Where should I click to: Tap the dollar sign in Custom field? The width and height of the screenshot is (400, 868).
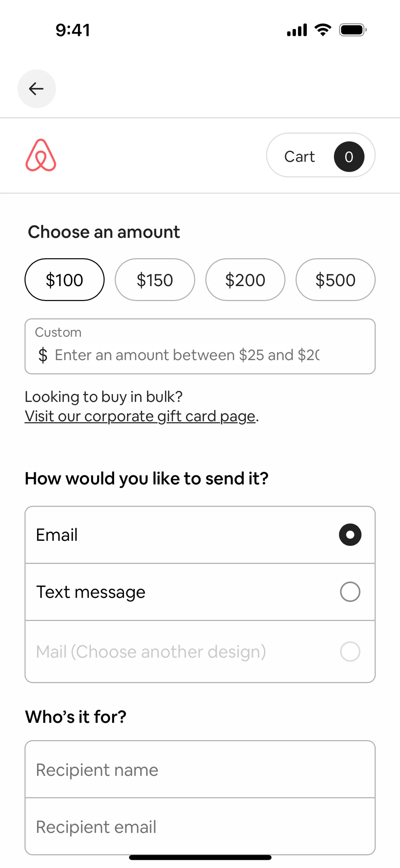click(43, 355)
